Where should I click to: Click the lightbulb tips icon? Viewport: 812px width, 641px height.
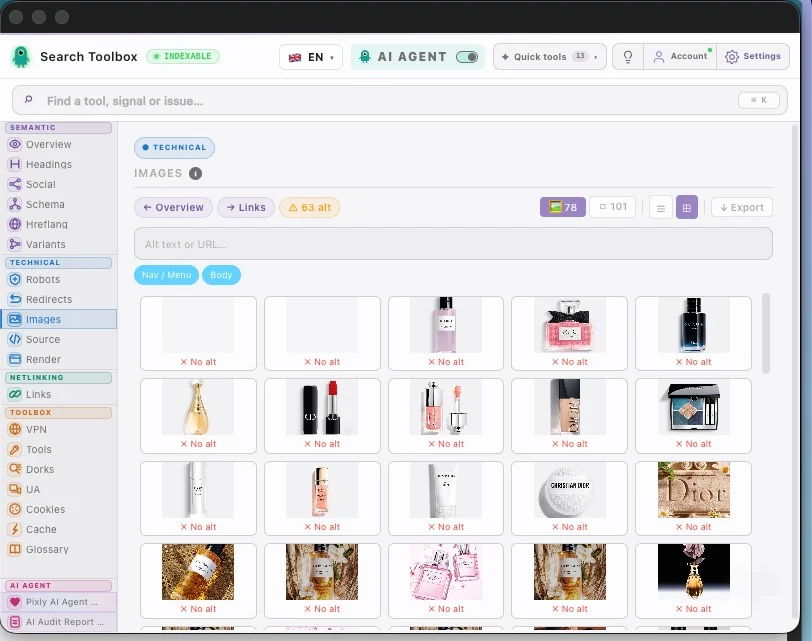[x=628, y=56]
